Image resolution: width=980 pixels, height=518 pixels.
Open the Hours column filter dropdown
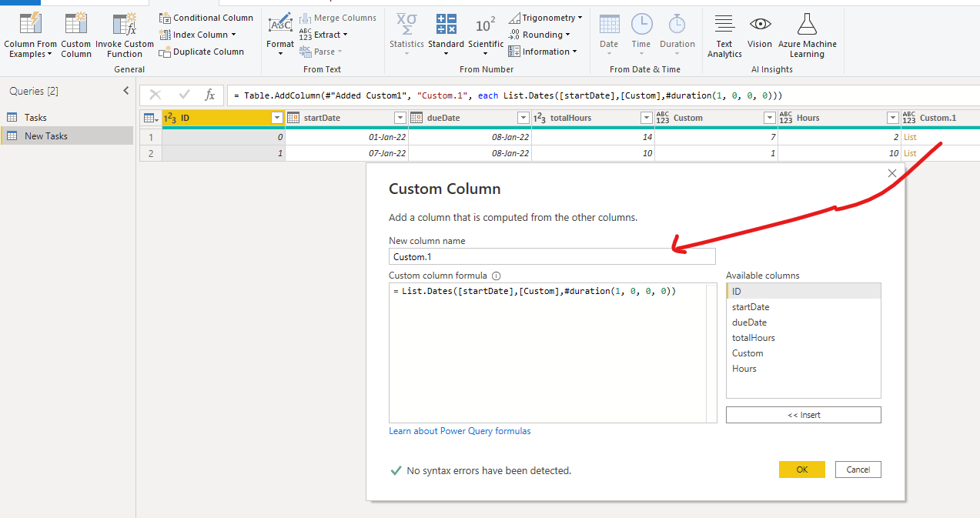point(893,118)
